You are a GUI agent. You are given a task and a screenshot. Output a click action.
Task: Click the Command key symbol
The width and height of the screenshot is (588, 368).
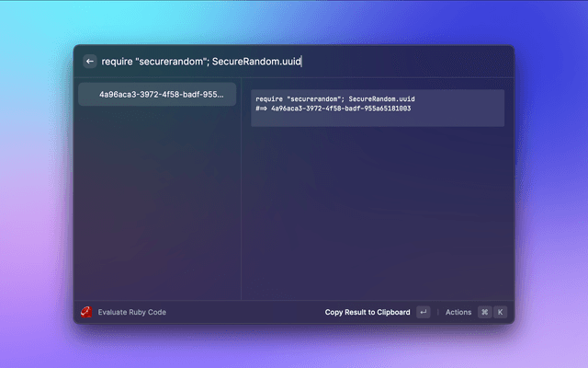484,312
